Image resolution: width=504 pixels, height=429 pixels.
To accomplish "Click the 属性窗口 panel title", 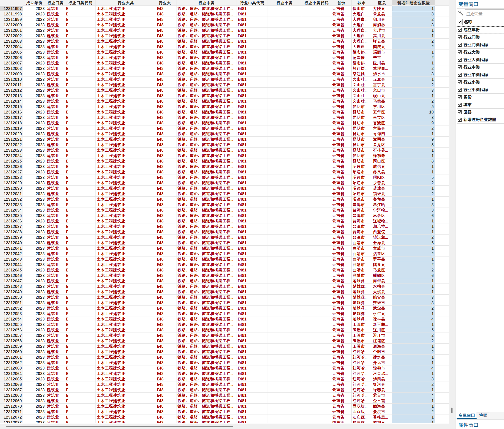I will tap(468, 425).
